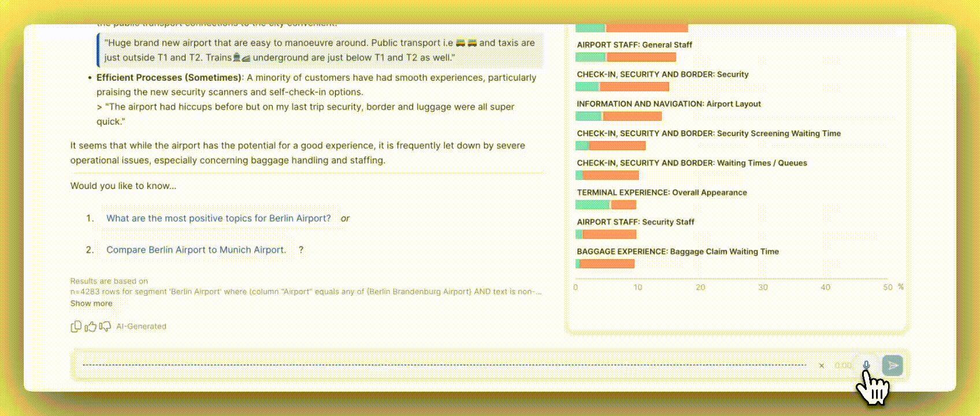980x416 pixels.
Task: Click the Security category green bar segment
Action: coord(587,87)
